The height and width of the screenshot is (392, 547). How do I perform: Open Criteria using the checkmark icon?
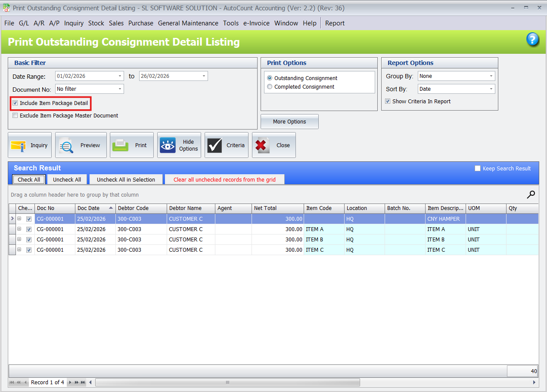(215, 145)
